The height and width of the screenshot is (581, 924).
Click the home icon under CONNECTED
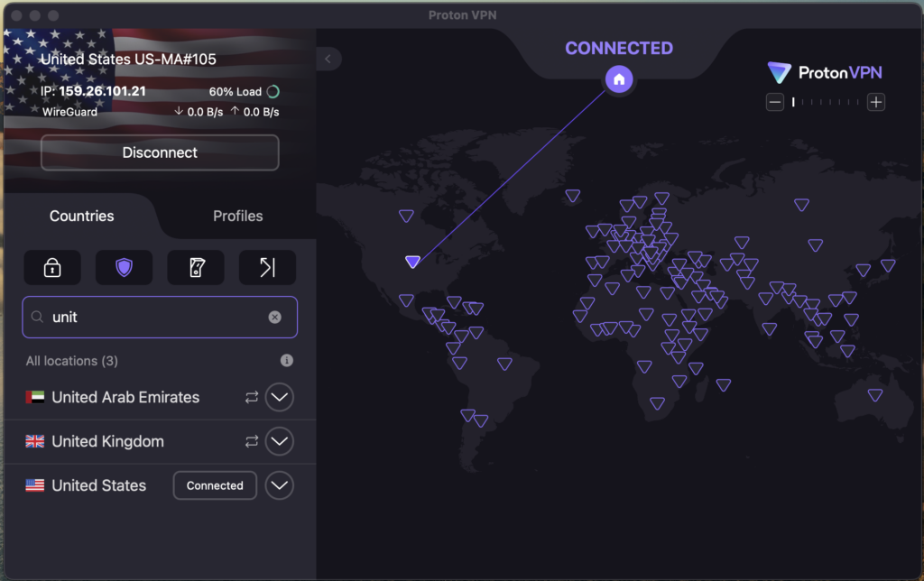(619, 79)
